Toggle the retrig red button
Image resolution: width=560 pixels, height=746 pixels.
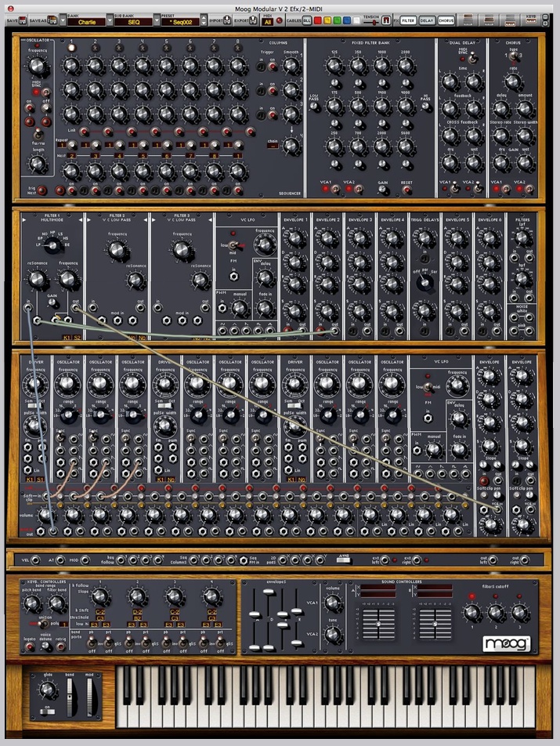coord(61,647)
